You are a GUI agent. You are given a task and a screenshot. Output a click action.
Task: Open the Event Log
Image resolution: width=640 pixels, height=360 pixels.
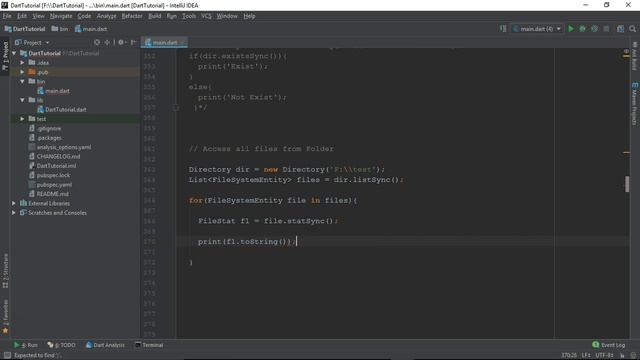tap(609, 345)
